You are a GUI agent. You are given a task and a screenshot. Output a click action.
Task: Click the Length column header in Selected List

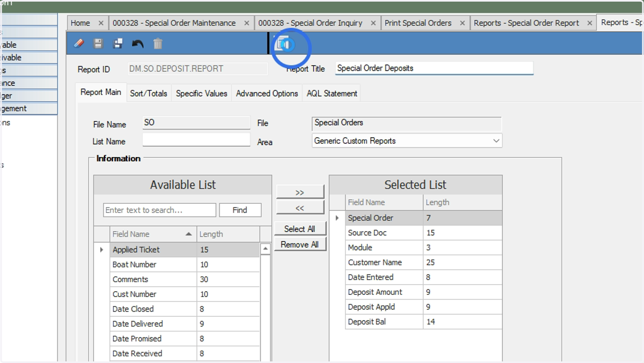[x=463, y=203]
